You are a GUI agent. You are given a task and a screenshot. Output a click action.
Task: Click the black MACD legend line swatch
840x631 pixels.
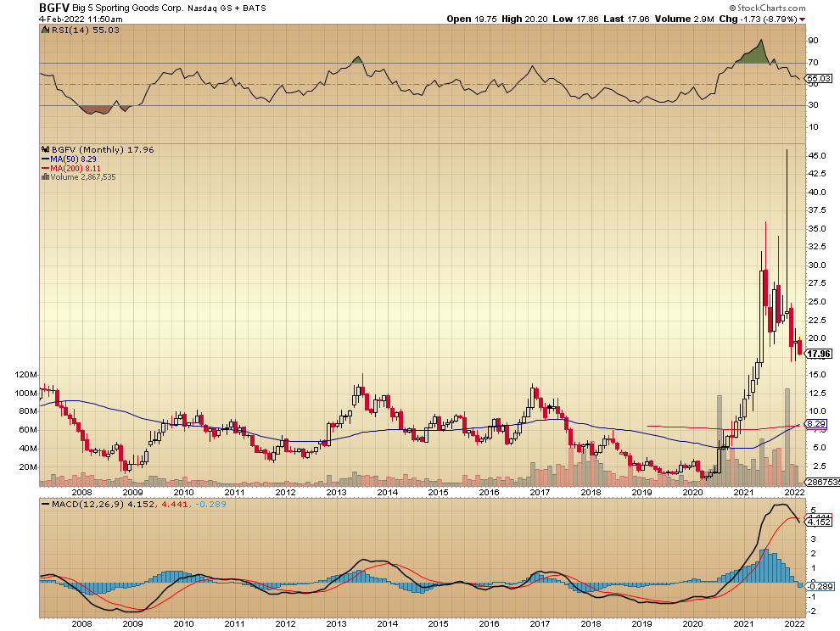click(x=46, y=504)
